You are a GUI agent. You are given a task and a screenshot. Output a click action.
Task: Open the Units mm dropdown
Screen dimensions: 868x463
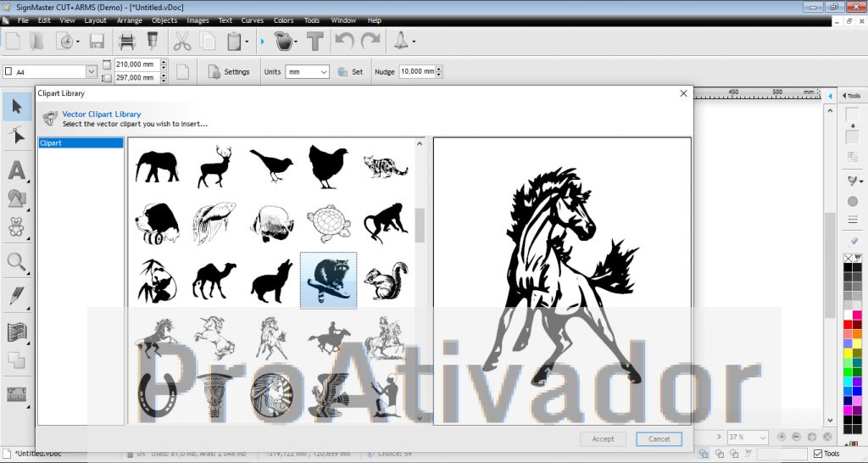323,72
